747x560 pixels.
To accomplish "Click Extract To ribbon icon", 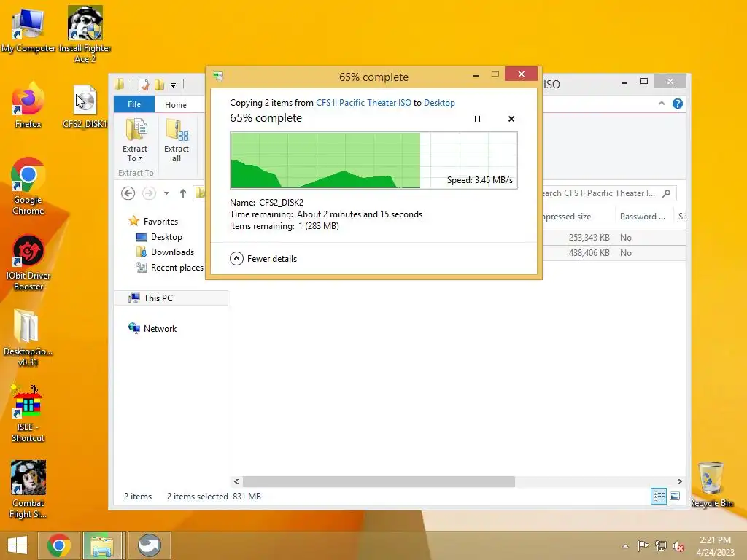I will click(135, 140).
